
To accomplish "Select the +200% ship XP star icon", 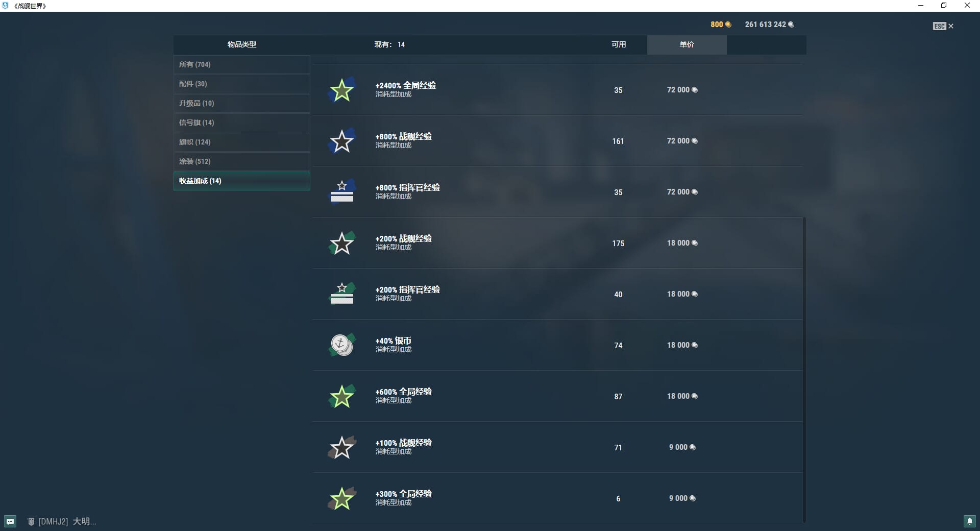I will (x=341, y=244).
